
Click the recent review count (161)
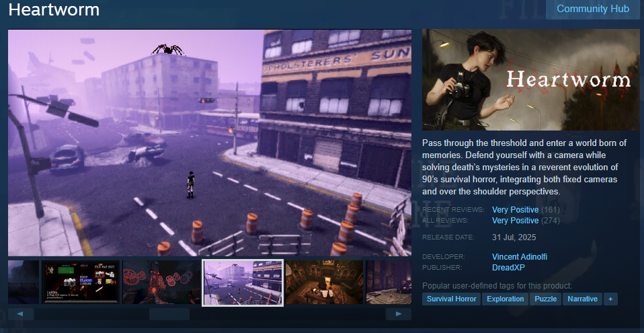tap(551, 210)
